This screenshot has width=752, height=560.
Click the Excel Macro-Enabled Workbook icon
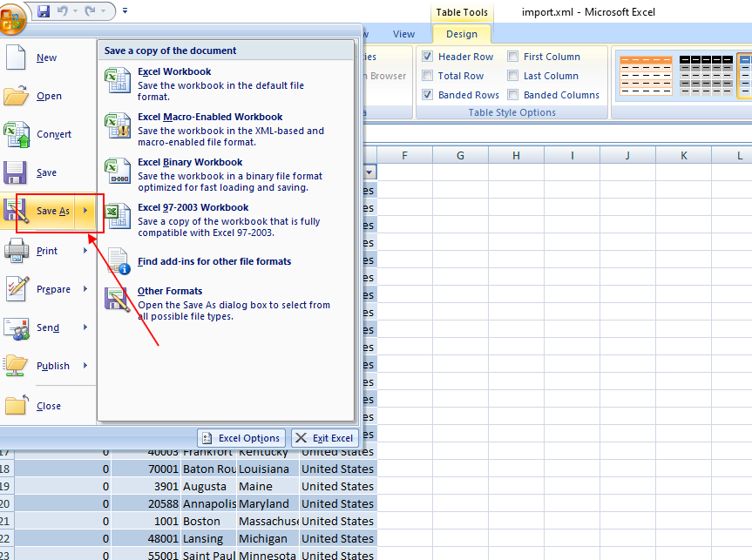pos(118,125)
